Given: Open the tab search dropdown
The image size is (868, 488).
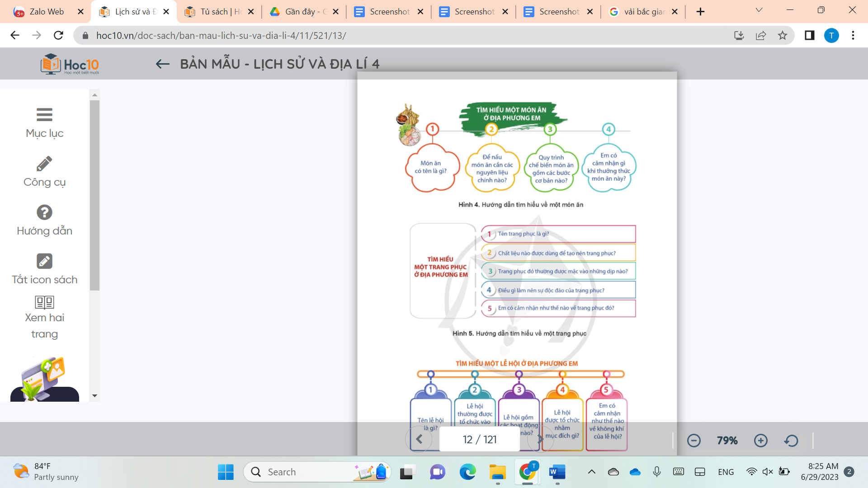Looking at the screenshot, I should tap(759, 10).
